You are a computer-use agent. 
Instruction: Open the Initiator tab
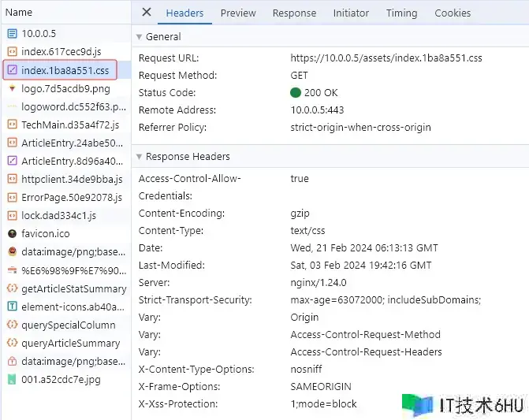(351, 13)
